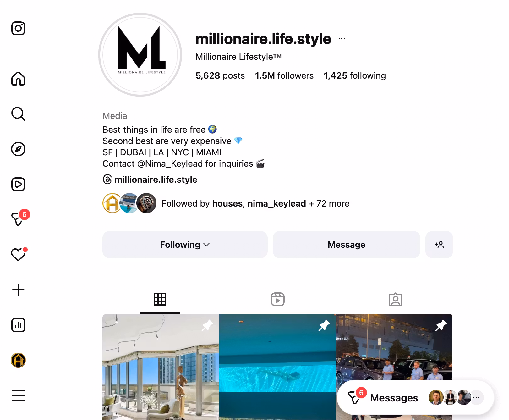This screenshot has height=420, width=509.
Task: Click the suggest similar accounts button
Action: (x=439, y=245)
